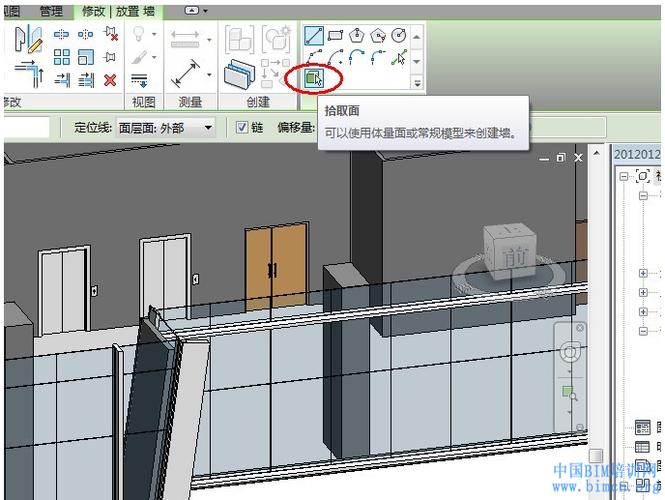The height and width of the screenshot is (500, 665).
Task: Click the vertical scrollbar thumb
Action: 596,456
